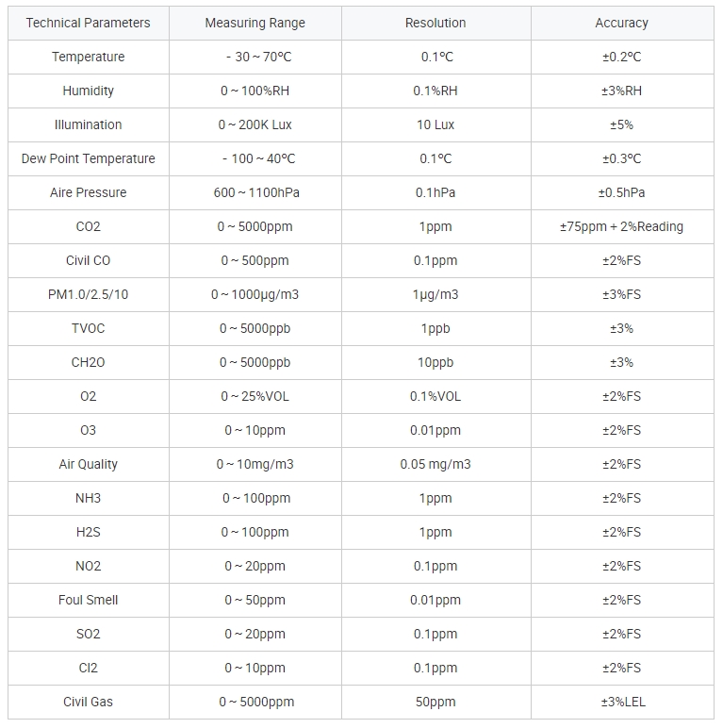Click the Civil CO row label
The height and width of the screenshot is (728, 723).
(88, 260)
